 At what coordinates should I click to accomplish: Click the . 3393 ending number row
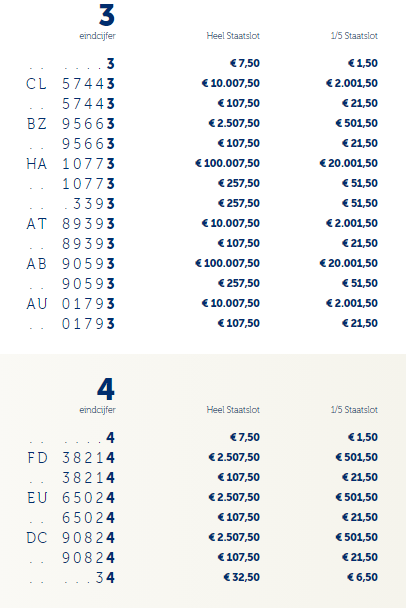tap(202, 204)
